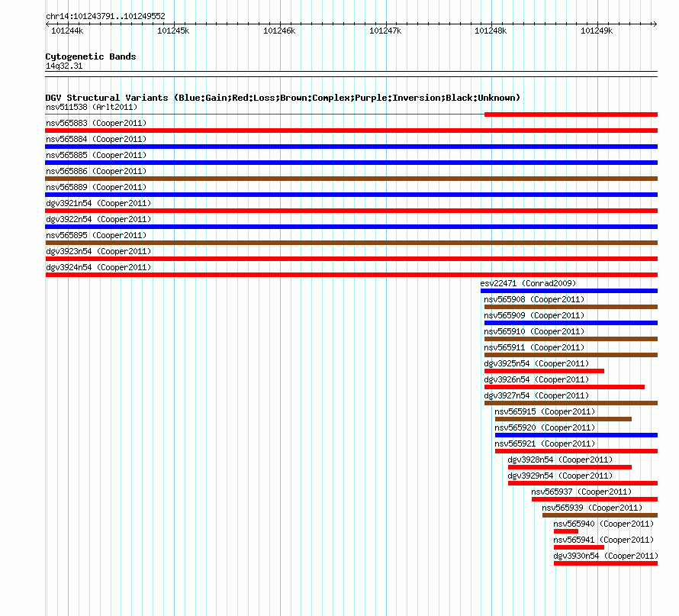Click nsv565937 (Cooper2011) label
The width and height of the screenshot is (679, 616).
click(581, 492)
